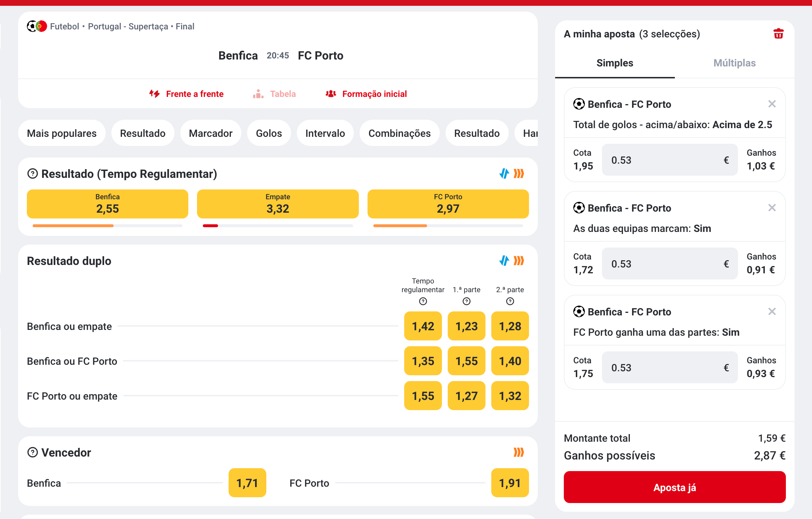Select FC Porto ou empate 1.ª parte 1,27
This screenshot has width=812, height=519.
tap(467, 396)
